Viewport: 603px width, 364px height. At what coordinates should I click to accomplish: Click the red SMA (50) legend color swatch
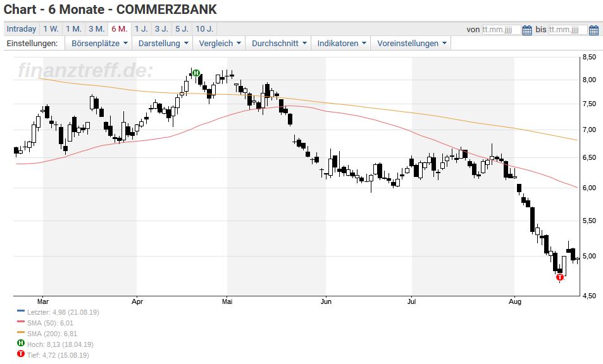click(x=21, y=322)
